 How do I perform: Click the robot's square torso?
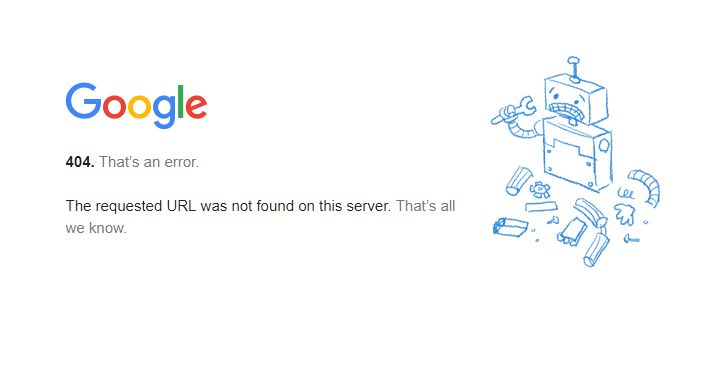point(578,154)
